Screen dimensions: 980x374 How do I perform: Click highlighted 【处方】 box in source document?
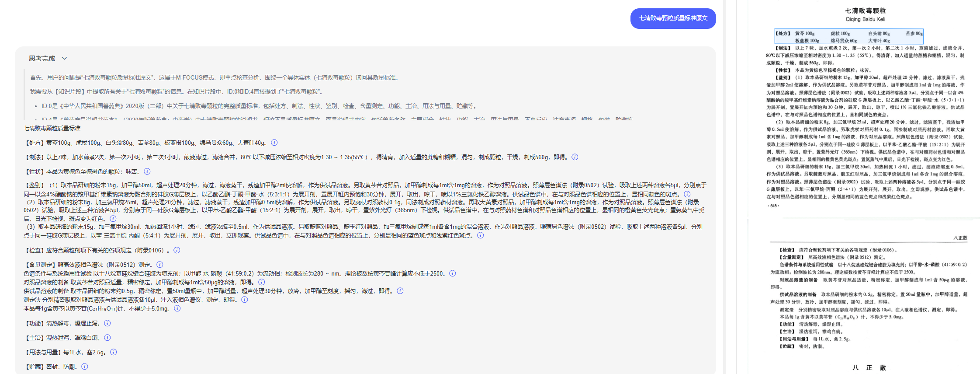[x=848, y=36]
